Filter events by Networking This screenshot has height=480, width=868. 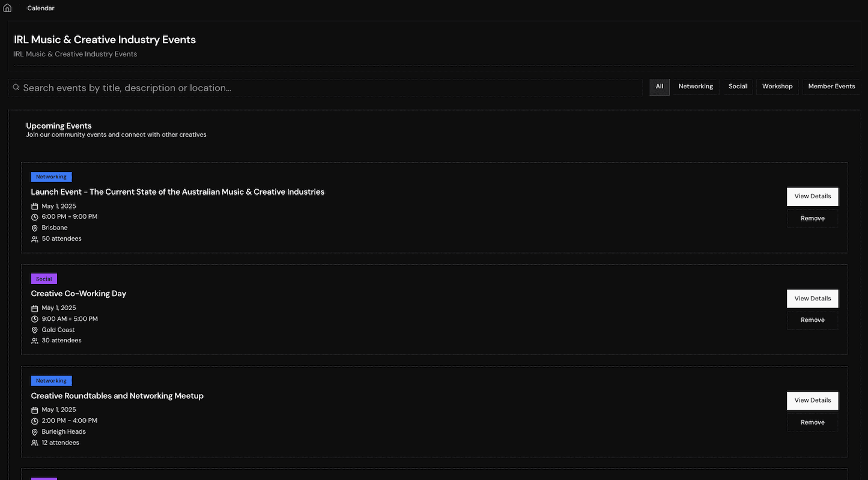[x=696, y=87]
